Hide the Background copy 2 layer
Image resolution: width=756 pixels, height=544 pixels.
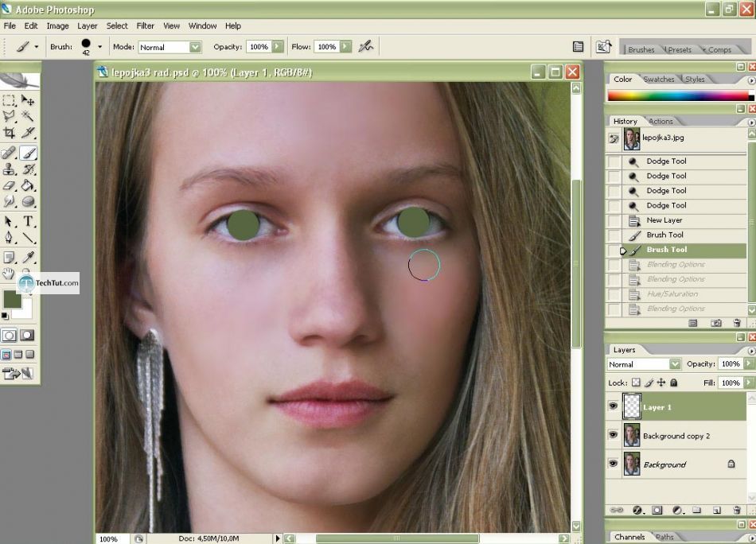(613, 434)
